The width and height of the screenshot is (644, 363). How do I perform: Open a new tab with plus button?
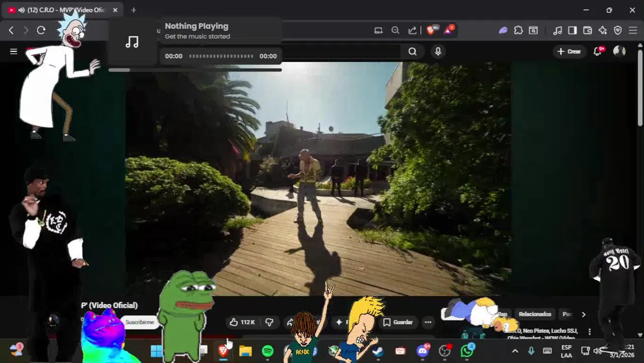click(x=134, y=10)
